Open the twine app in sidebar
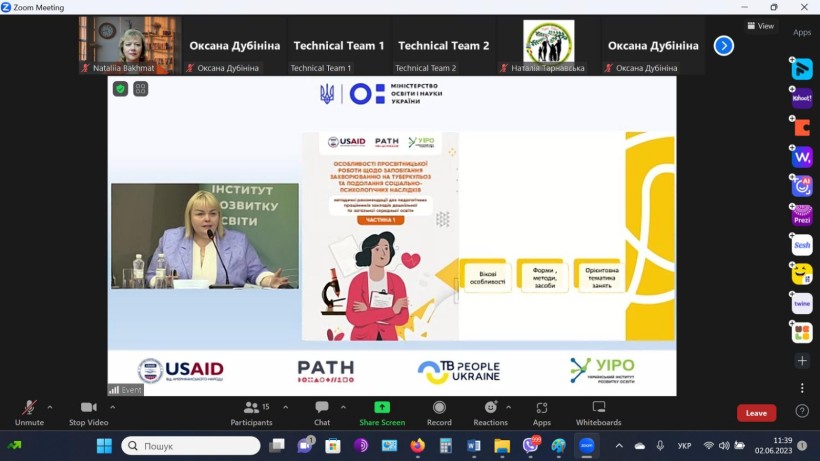The width and height of the screenshot is (820, 461). pos(802,304)
